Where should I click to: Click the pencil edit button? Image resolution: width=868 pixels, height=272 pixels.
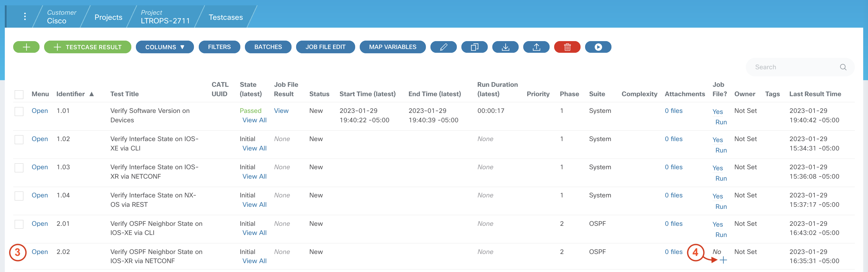coord(443,47)
